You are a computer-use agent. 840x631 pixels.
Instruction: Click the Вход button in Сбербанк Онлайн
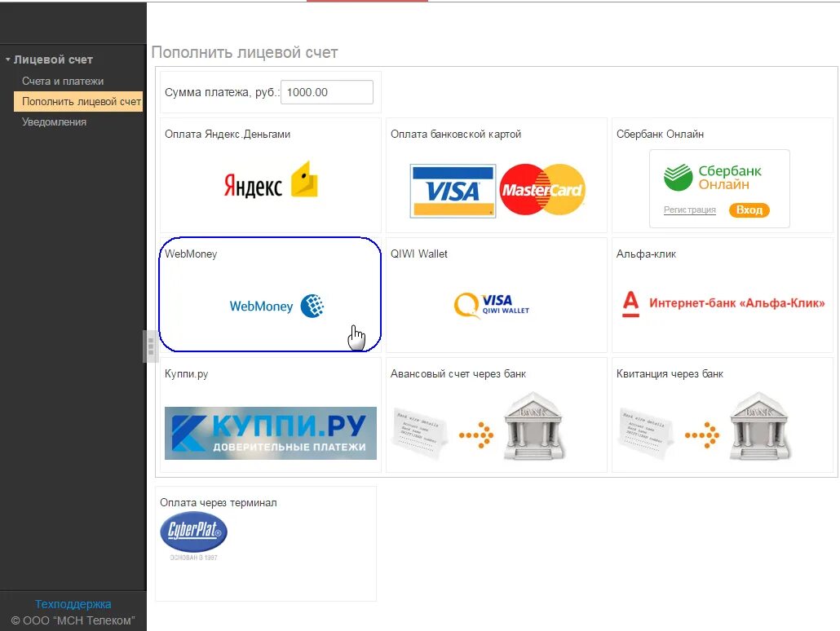pyautogui.click(x=749, y=210)
